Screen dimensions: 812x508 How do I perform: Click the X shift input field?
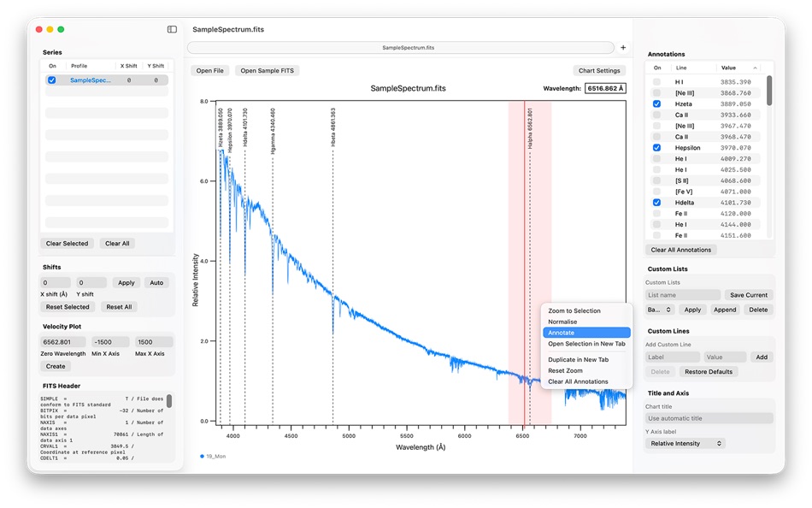tap(56, 283)
